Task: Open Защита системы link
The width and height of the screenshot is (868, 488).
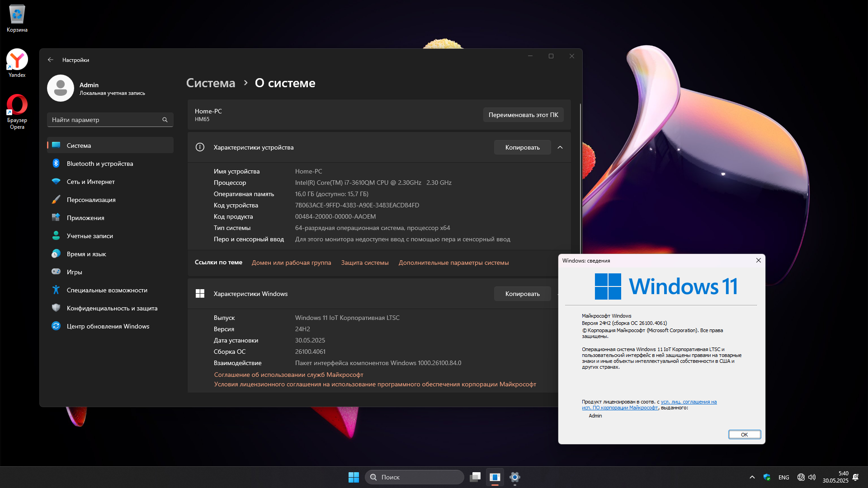Action: click(364, 263)
